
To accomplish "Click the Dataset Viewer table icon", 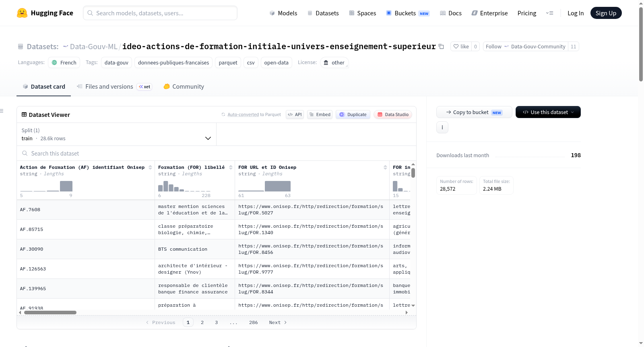I will coord(24,114).
